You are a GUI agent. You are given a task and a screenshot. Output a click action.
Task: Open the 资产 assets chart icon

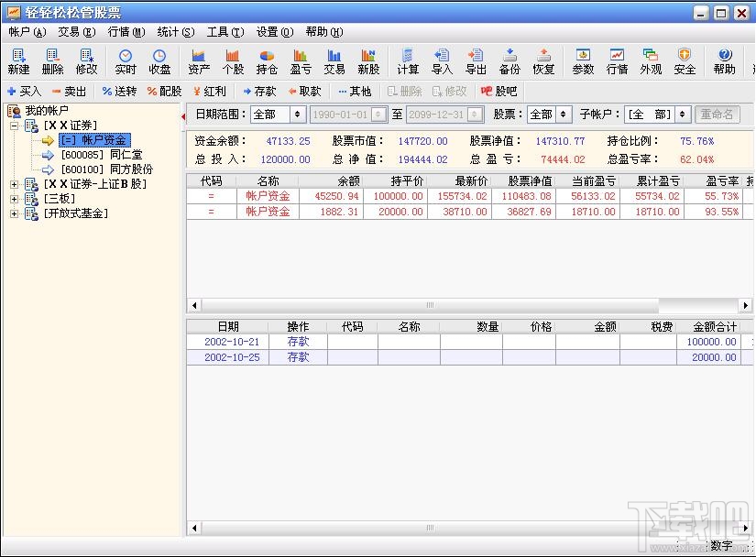click(199, 61)
